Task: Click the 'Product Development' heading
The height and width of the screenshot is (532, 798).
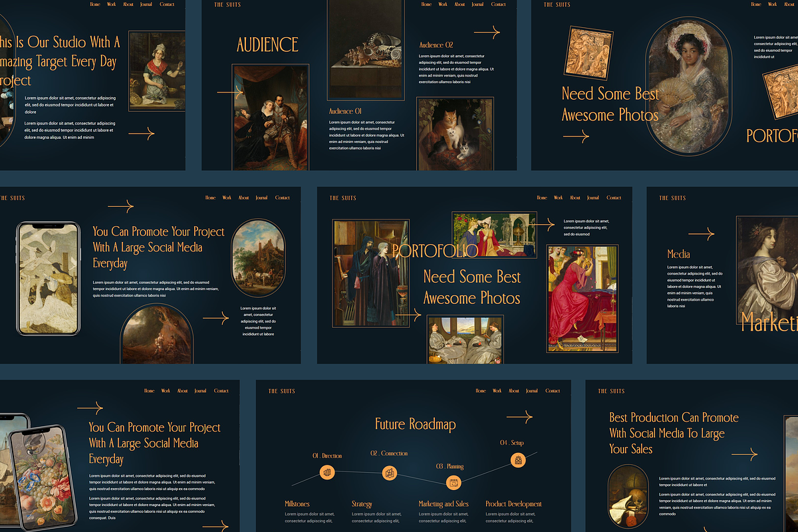Action: click(513, 504)
